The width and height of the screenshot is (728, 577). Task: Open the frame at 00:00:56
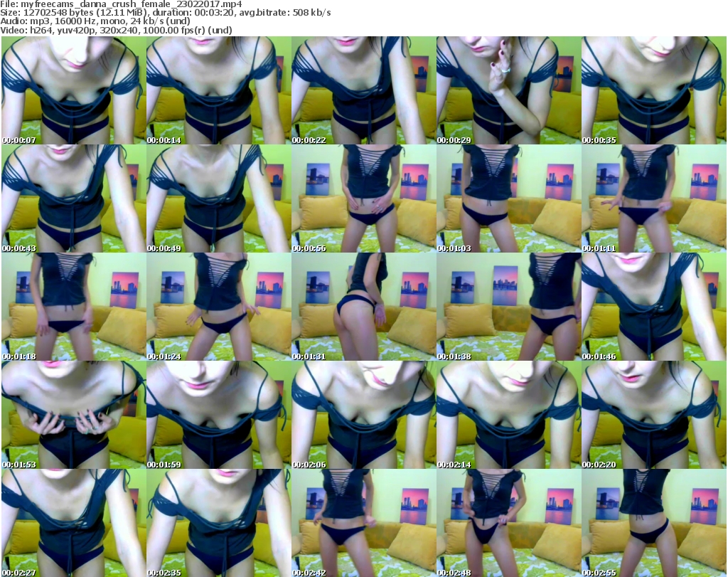[x=363, y=198]
